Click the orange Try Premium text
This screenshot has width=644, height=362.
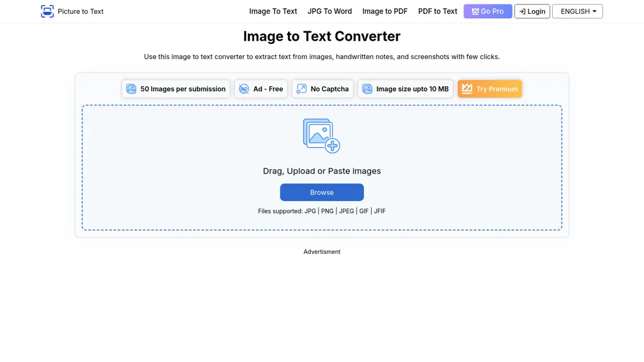tap(497, 89)
